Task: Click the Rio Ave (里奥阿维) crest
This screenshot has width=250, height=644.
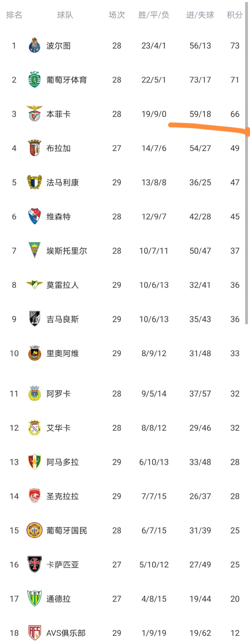Action: tap(34, 353)
